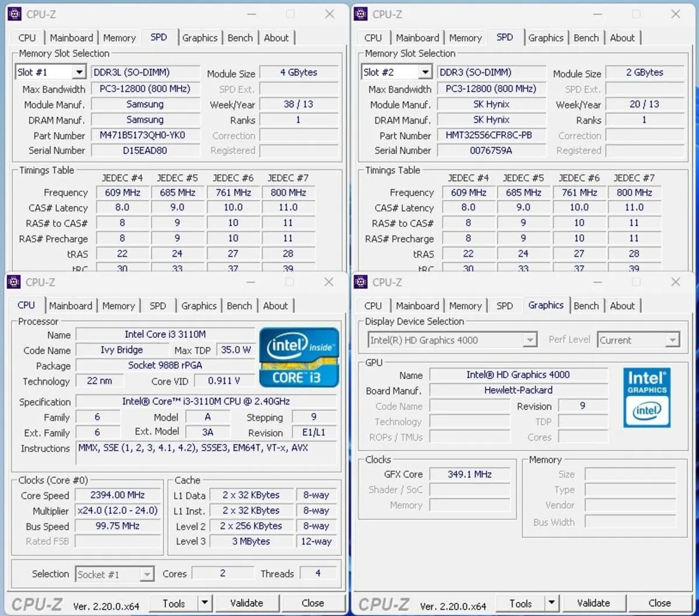The width and height of the screenshot is (699, 616).
Task: Select Graphics tab in Slot #1 window
Action: [200, 38]
